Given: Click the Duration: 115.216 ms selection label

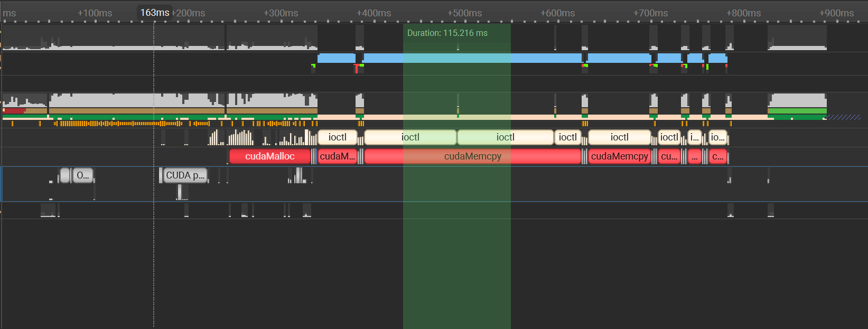Looking at the screenshot, I should 447,33.
